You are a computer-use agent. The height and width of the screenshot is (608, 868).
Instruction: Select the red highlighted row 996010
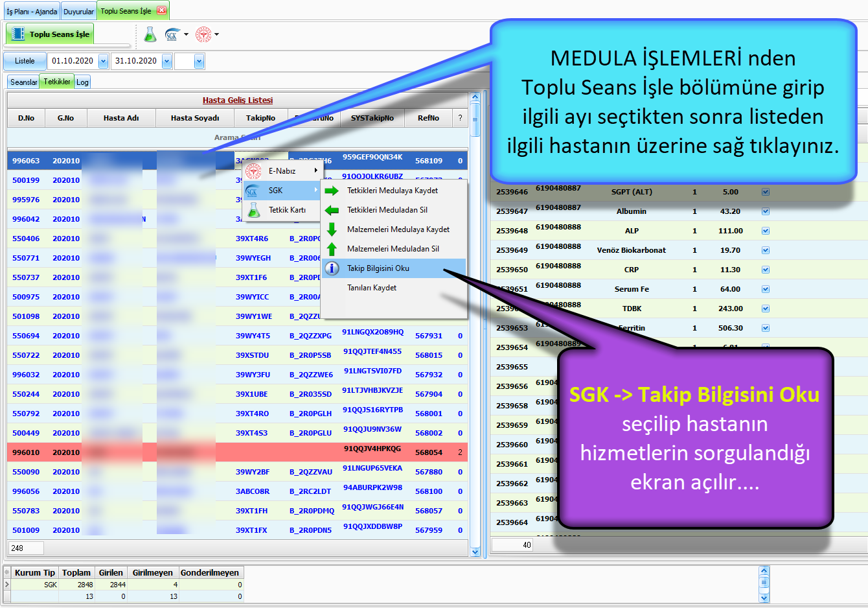click(x=238, y=452)
